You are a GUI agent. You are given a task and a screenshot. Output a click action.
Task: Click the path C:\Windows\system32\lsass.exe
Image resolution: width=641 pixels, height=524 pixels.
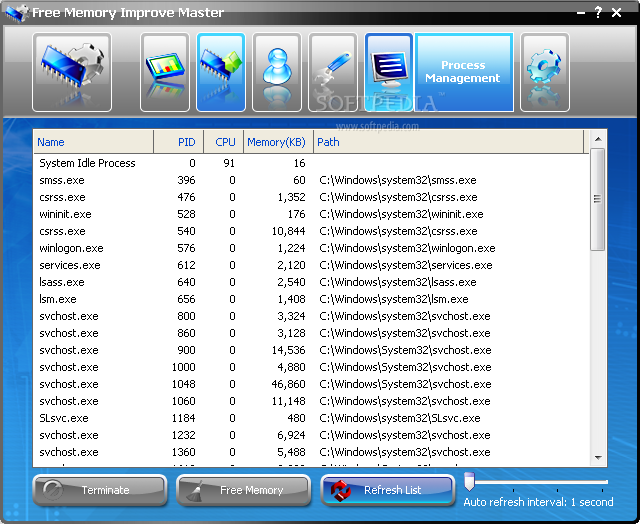[x=398, y=282]
